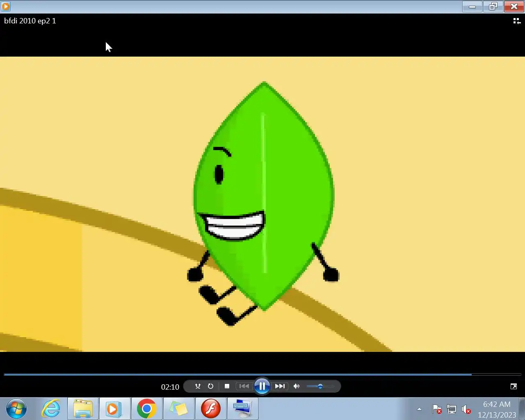Select Windows Media Player taskbar button
The height and width of the screenshot is (420, 525).
point(115,409)
